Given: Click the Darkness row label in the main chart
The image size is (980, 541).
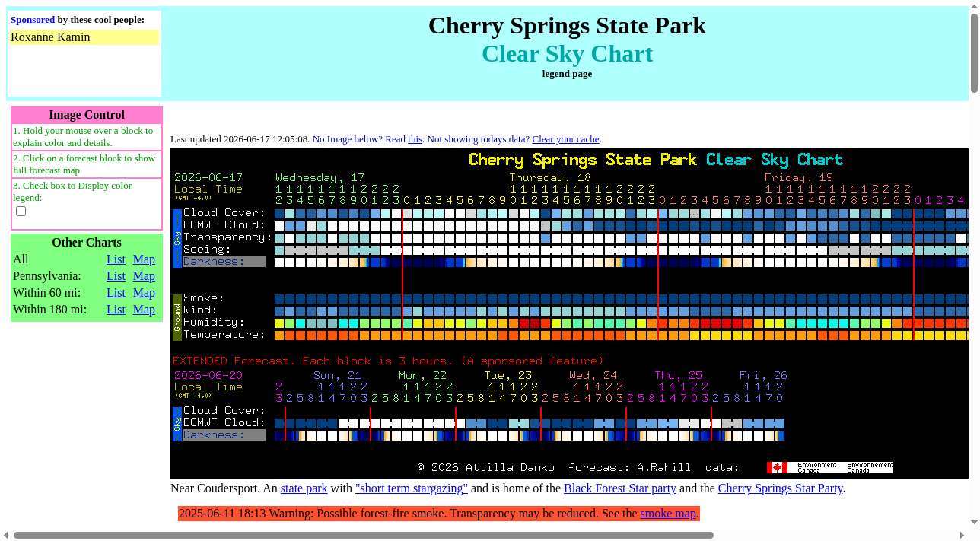Looking at the screenshot, I should 224,262.
